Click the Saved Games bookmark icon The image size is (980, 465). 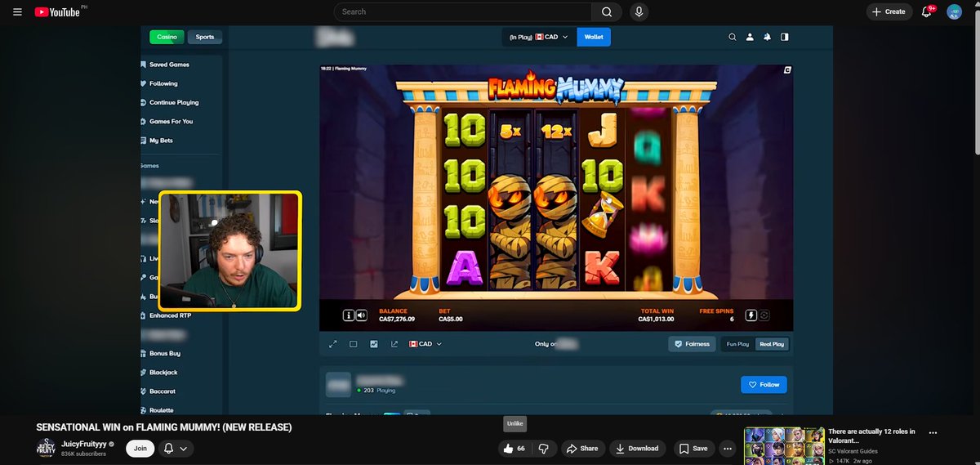click(143, 65)
